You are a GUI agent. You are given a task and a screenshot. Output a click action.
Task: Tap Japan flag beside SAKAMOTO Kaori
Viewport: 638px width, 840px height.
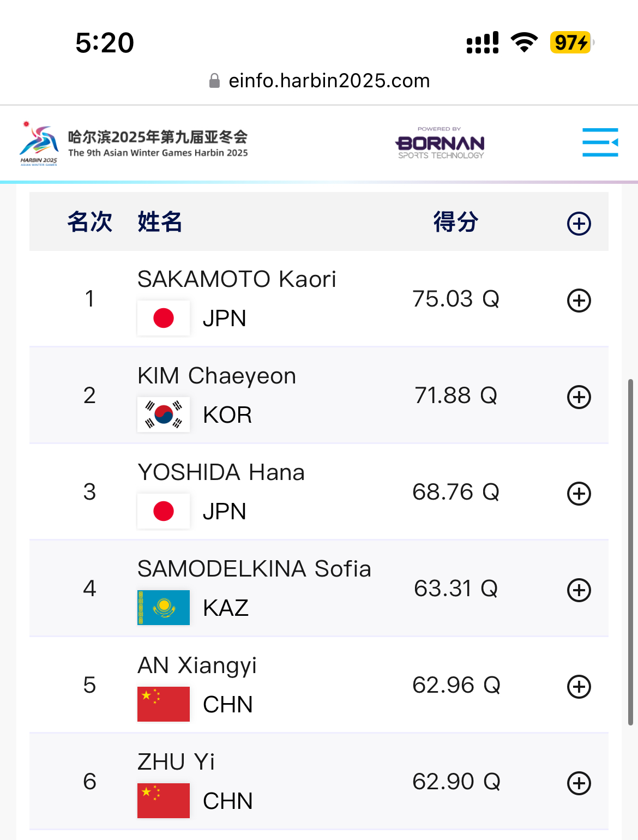coord(164,318)
